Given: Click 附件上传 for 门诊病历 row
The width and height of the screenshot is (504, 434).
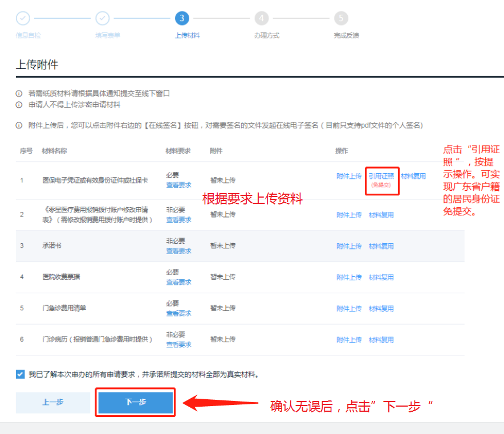Looking at the screenshot, I should point(349,339).
